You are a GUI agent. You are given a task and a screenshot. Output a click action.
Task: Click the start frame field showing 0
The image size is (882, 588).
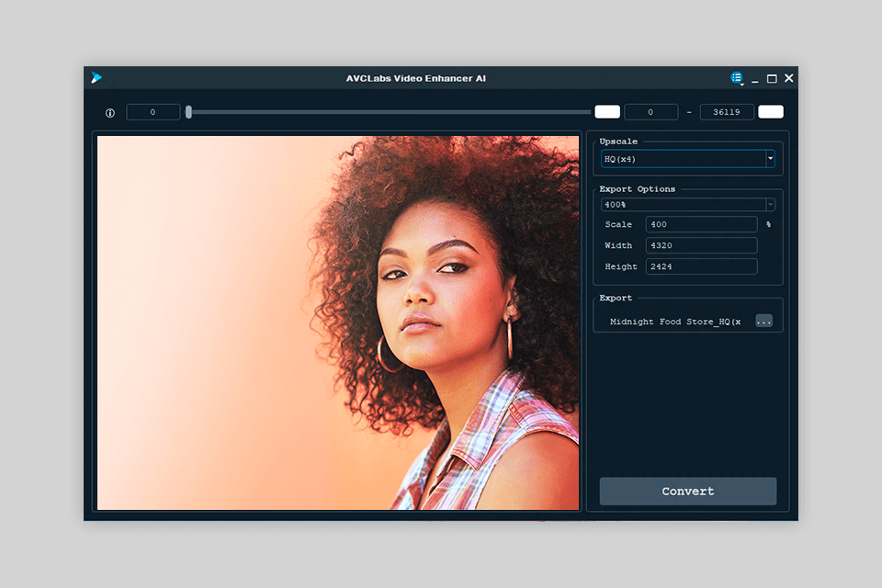point(650,112)
